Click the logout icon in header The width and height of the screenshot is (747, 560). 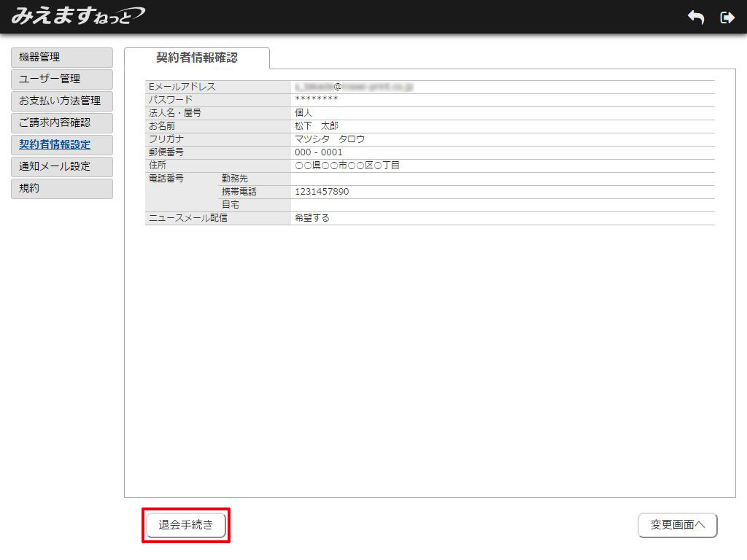tap(727, 17)
